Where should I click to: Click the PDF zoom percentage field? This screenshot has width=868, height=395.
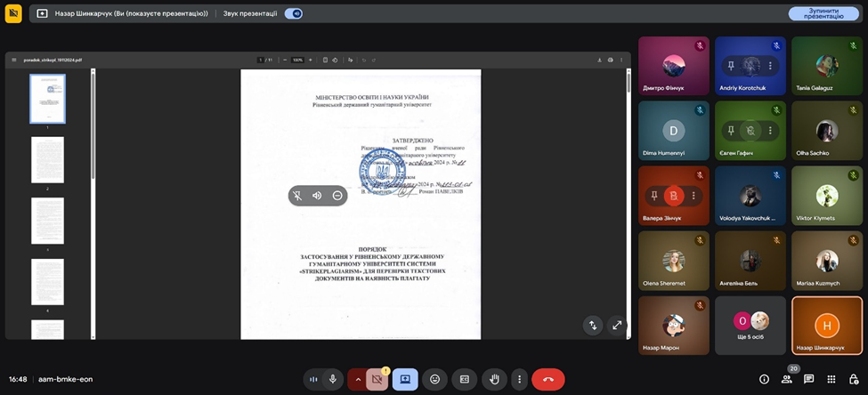[297, 60]
